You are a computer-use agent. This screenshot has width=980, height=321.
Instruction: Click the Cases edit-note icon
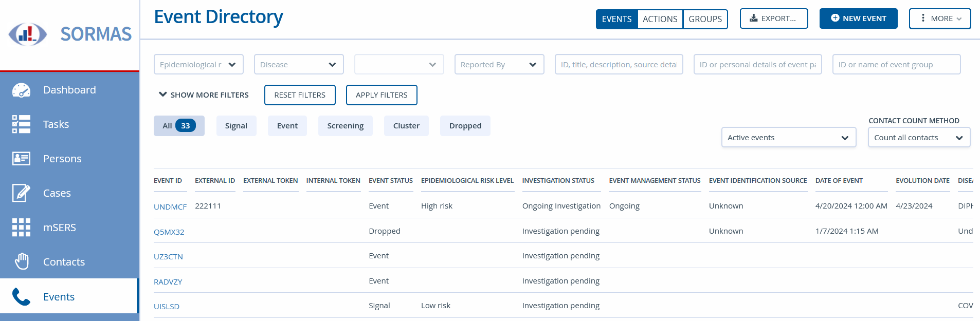tap(21, 193)
